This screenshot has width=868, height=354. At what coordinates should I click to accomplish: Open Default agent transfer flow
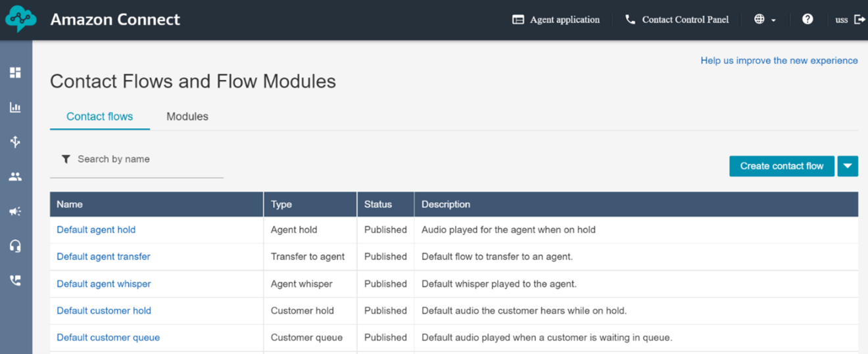click(x=103, y=257)
